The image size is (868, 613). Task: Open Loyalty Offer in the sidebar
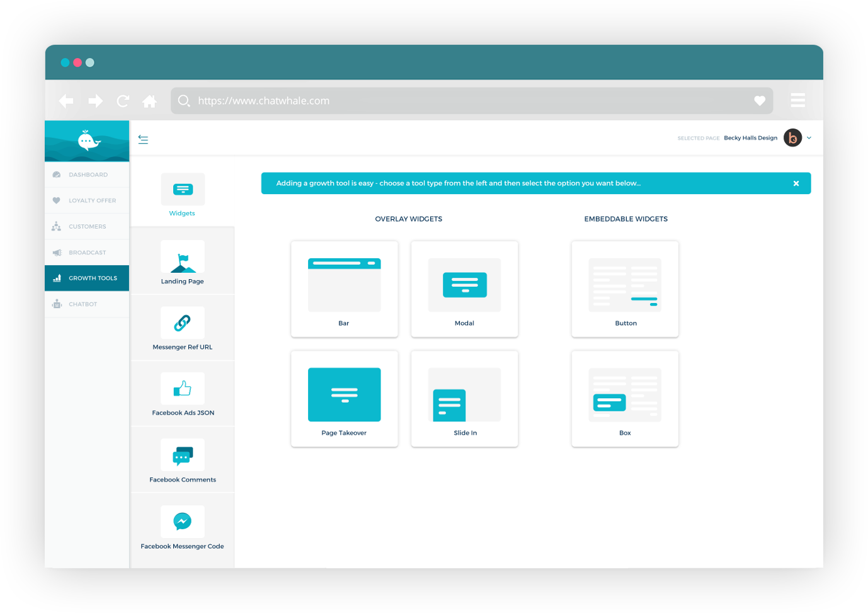87,200
